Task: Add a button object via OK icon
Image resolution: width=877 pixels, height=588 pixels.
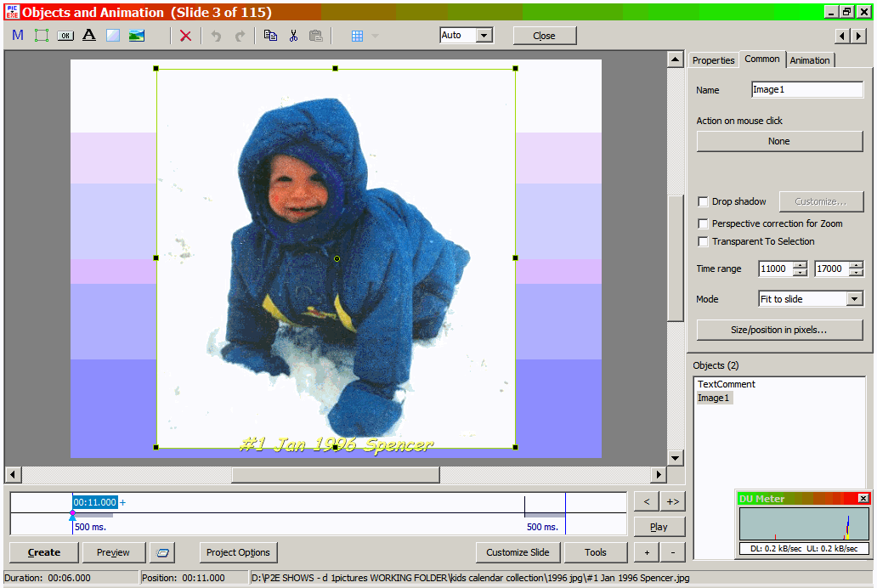Action: pos(65,35)
